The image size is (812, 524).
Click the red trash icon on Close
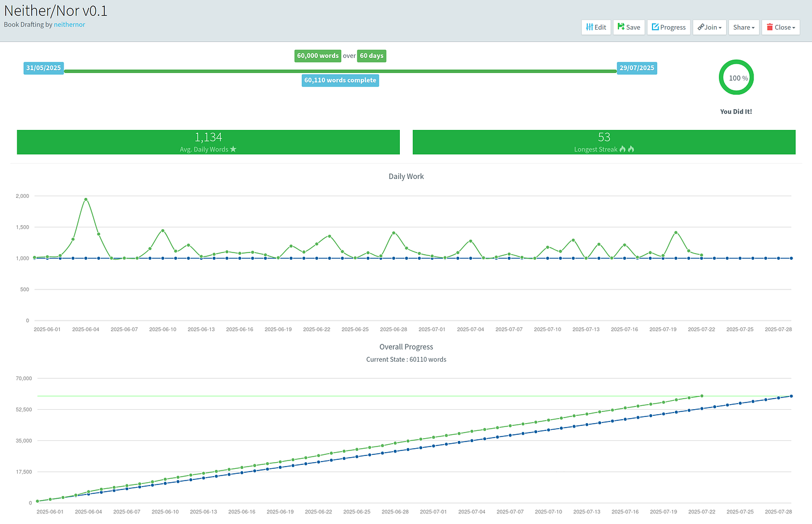tap(770, 27)
